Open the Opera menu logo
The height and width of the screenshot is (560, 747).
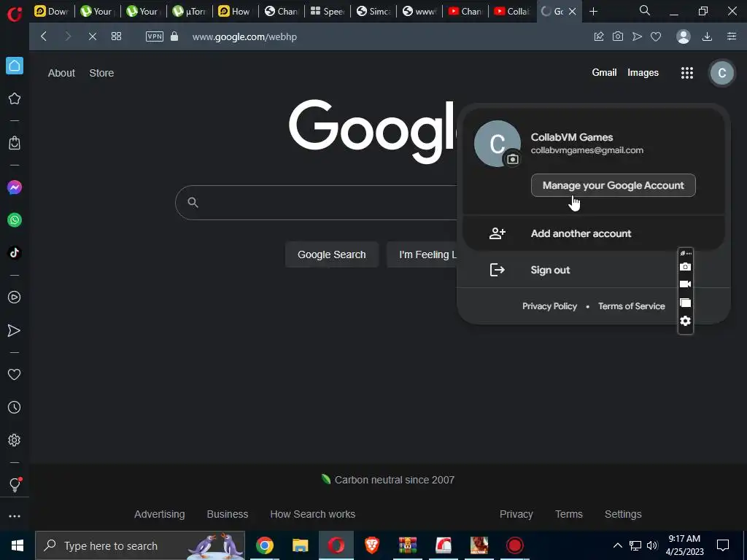coord(15,13)
